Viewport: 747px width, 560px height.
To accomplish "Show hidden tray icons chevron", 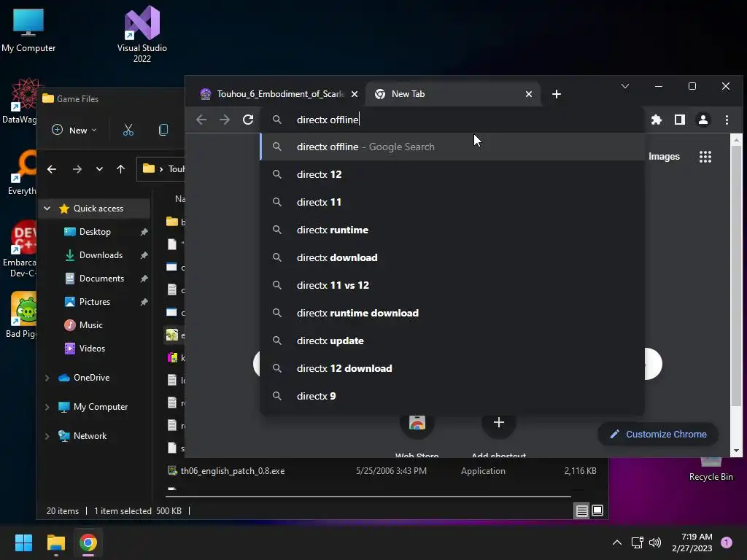I will click(x=616, y=542).
